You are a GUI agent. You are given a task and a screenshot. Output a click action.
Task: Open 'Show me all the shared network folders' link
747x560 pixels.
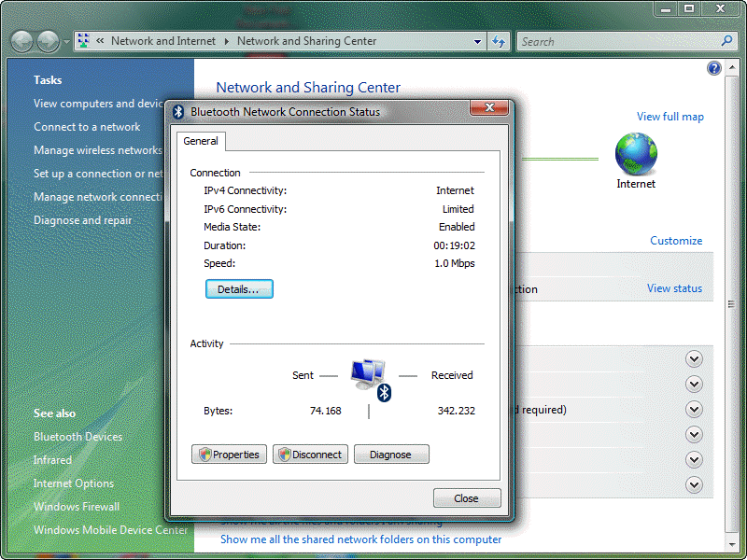361,539
